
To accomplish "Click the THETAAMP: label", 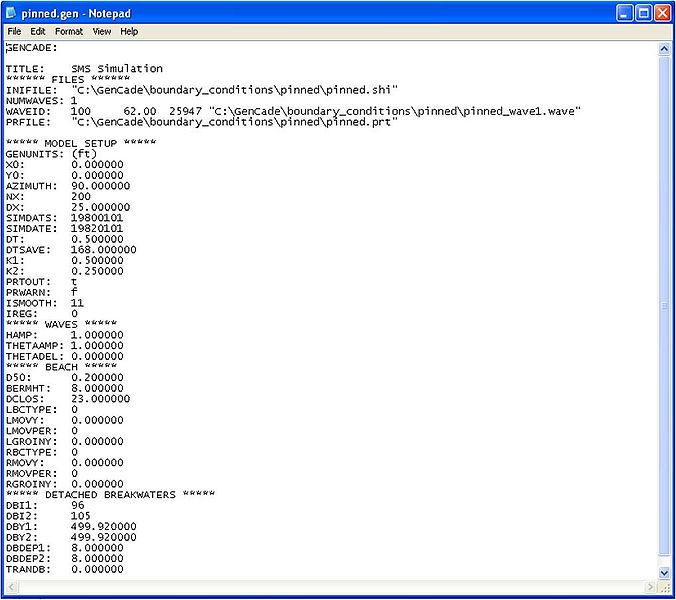I will (35, 346).
